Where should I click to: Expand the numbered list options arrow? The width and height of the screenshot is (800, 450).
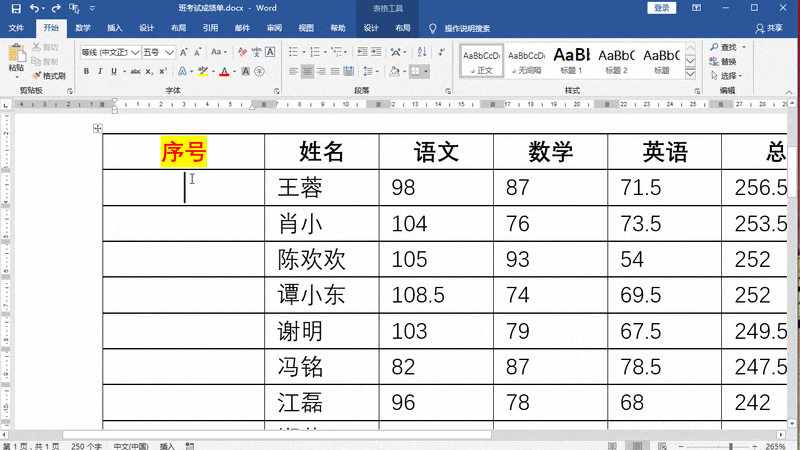pyautogui.click(x=325, y=52)
